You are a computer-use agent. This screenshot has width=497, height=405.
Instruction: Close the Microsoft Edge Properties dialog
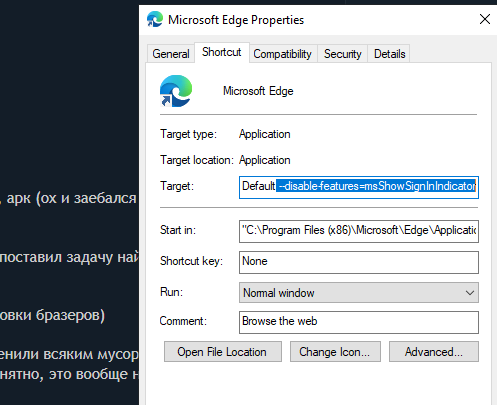coord(485,19)
